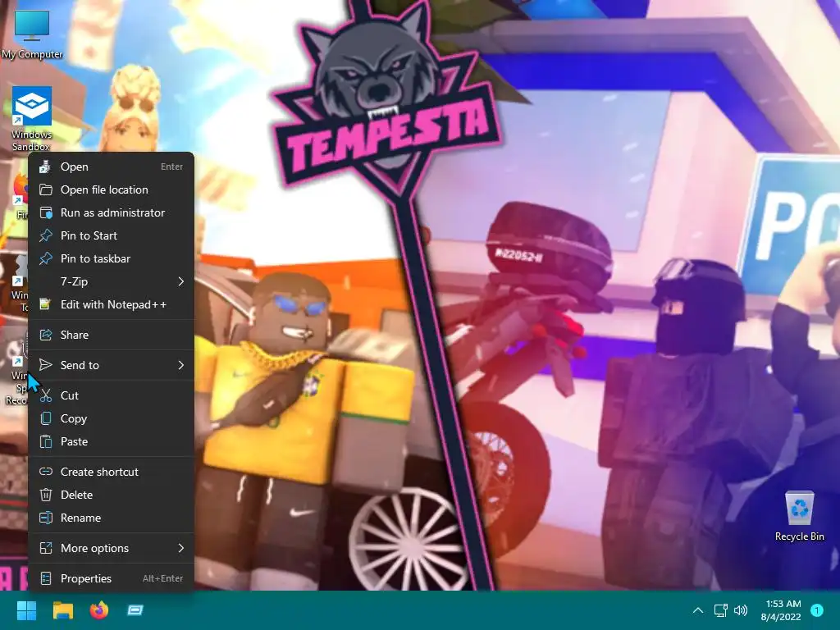Launch File Explorer from the taskbar
Viewport: 840px width, 630px height.
click(62, 610)
